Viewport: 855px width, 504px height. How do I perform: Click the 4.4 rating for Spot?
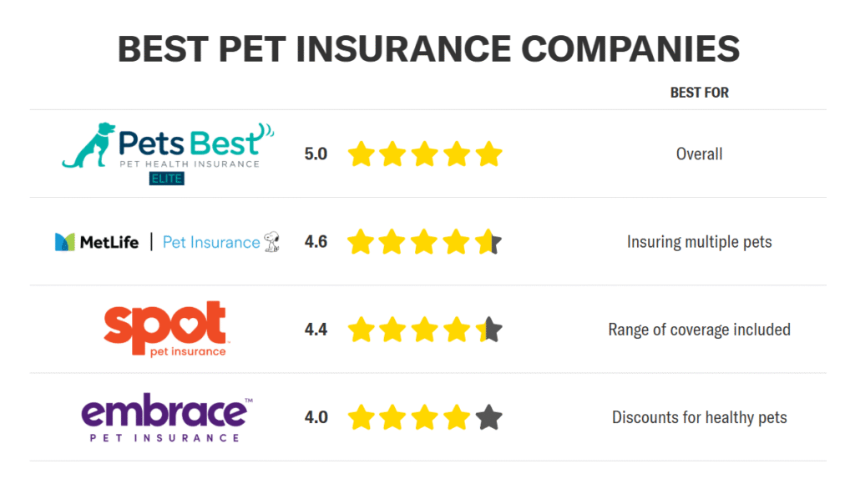(x=316, y=330)
